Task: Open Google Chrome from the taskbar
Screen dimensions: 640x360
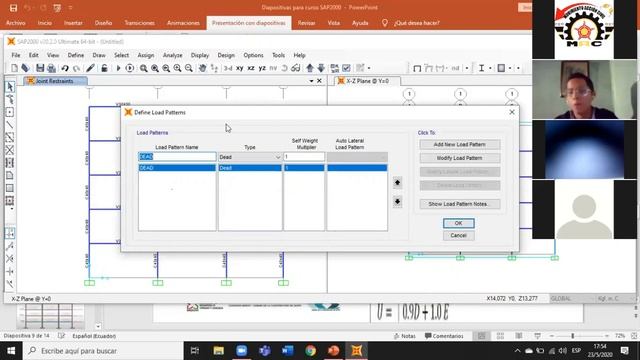Action: point(311,351)
